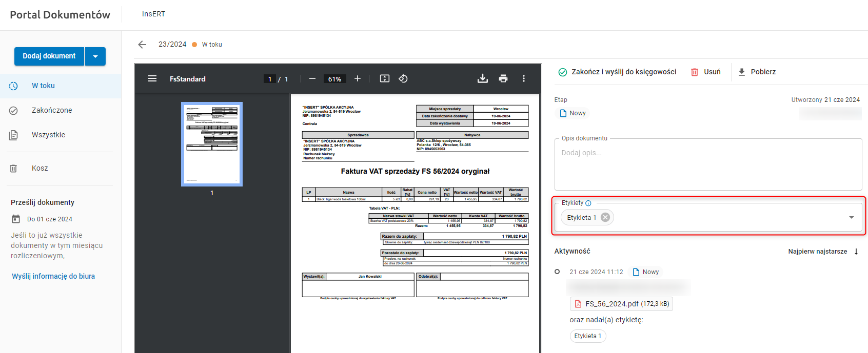Screen dimensions: 868x353
Task: Click the Pobierz button
Action: pos(757,72)
